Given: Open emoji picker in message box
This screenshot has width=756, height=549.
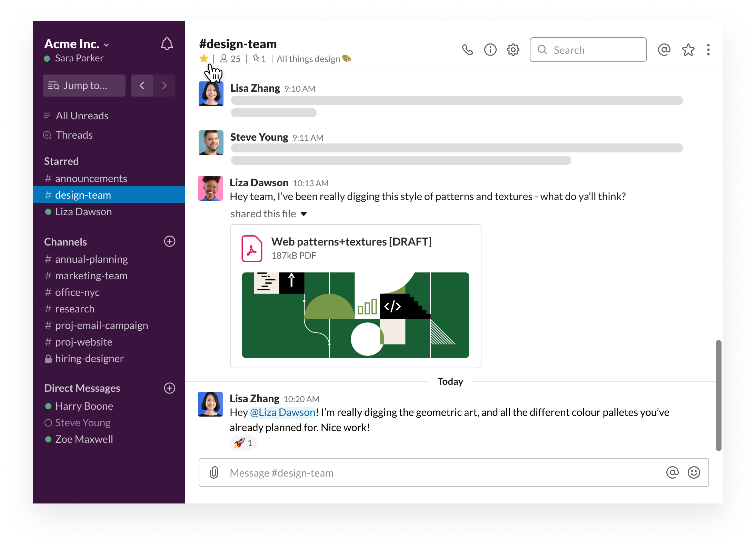Looking at the screenshot, I should click(694, 472).
